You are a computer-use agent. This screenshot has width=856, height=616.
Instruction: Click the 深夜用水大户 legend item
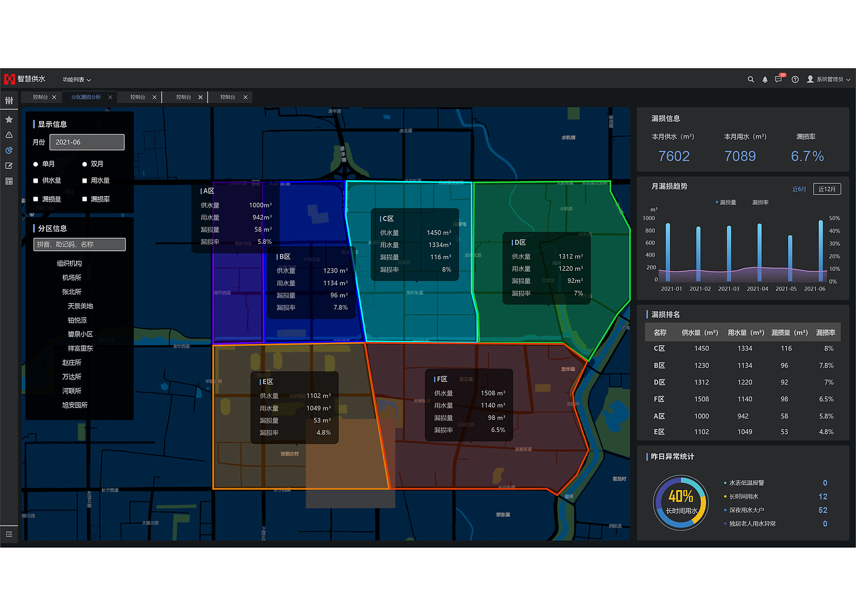click(x=744, y=510)
